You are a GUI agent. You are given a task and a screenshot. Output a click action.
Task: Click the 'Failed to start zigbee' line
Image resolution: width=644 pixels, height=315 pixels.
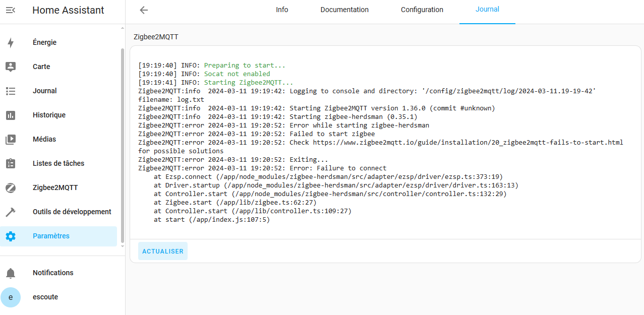click(257, 134)
